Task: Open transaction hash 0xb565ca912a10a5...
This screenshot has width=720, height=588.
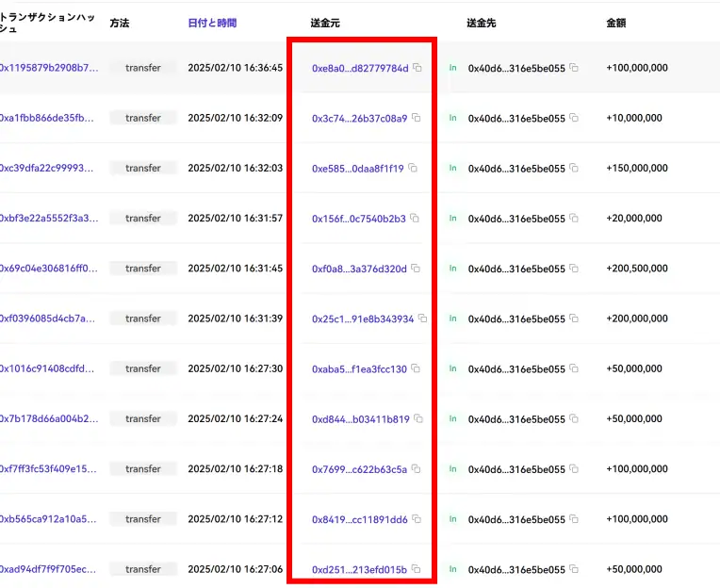Action: [48, 518]
